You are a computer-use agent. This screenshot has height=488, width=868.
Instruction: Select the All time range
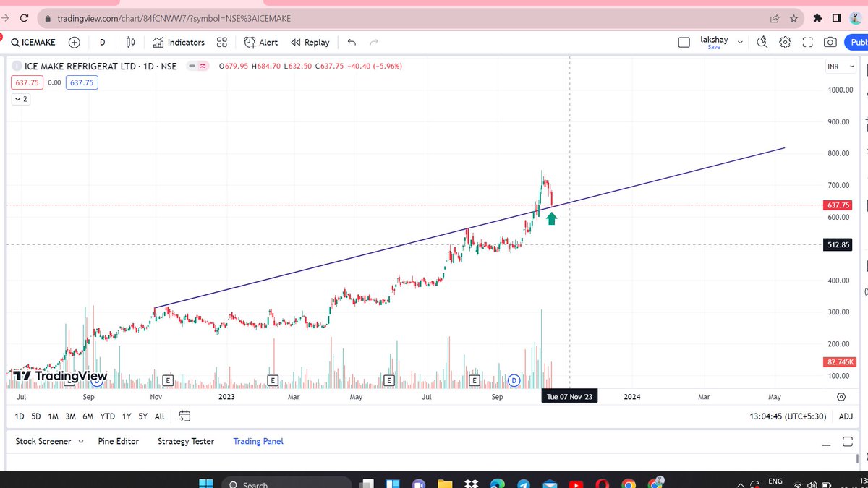pos(159,416)
